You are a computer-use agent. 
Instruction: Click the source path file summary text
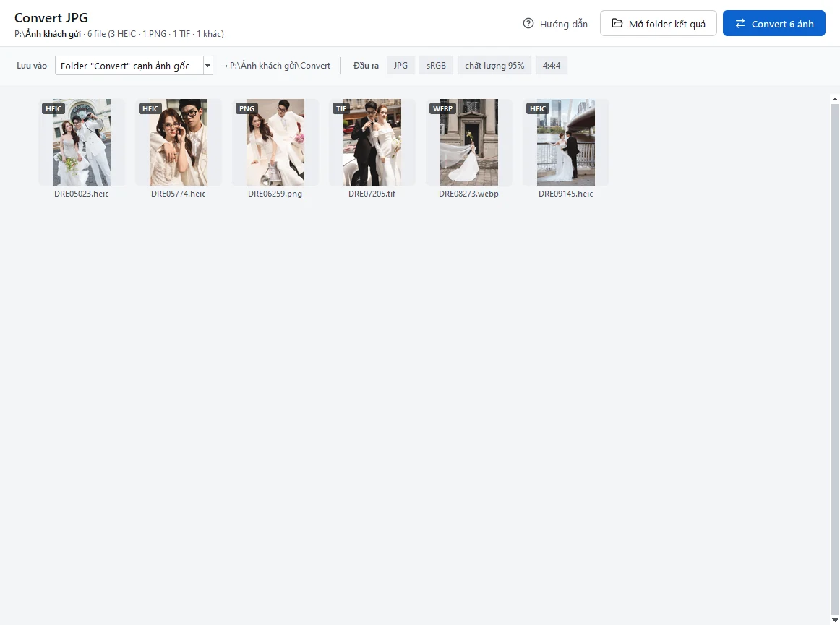click(119, 34)
